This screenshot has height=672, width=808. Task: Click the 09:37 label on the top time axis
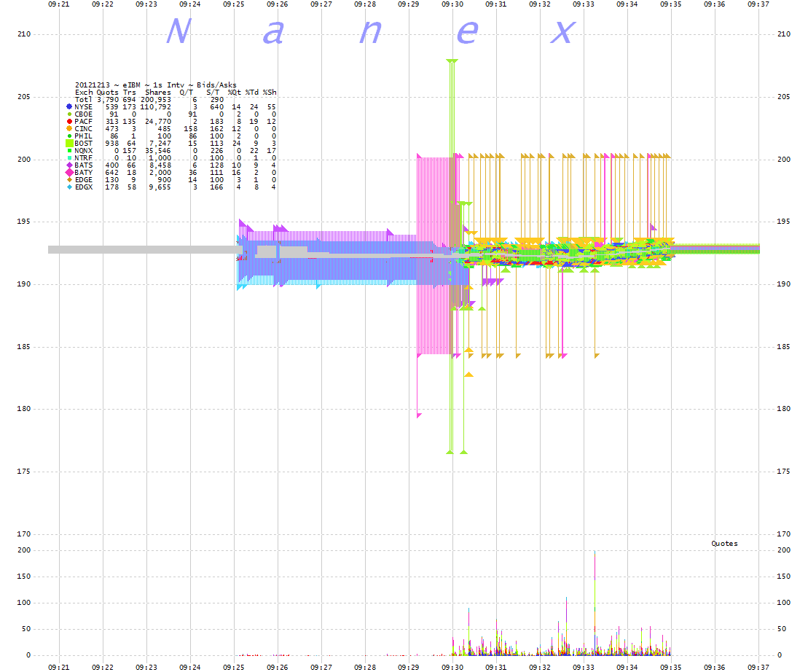coord(758,4)
